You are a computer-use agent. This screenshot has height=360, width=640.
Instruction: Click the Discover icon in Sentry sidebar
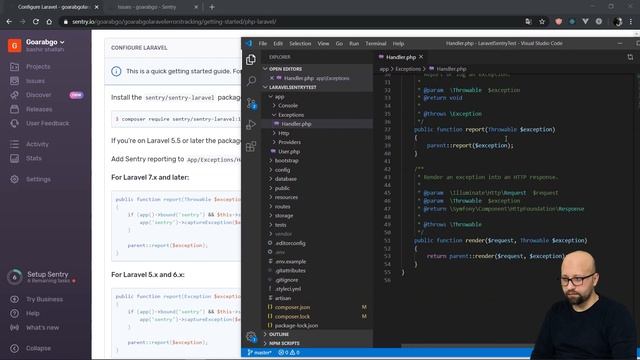tap(14, 95)
